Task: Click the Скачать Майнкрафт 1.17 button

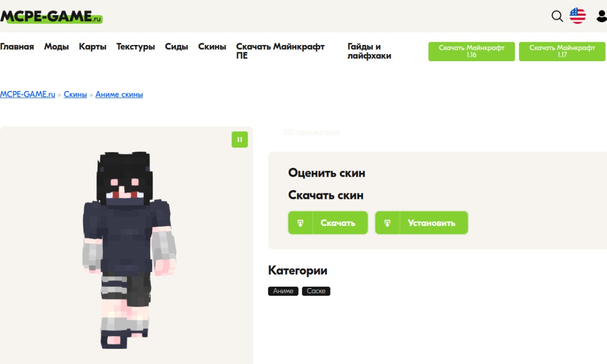Action: tap(562, 51)
